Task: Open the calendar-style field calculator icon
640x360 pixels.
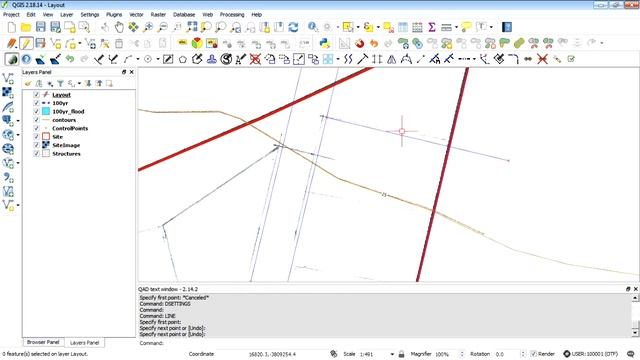Action: [417, 27]
